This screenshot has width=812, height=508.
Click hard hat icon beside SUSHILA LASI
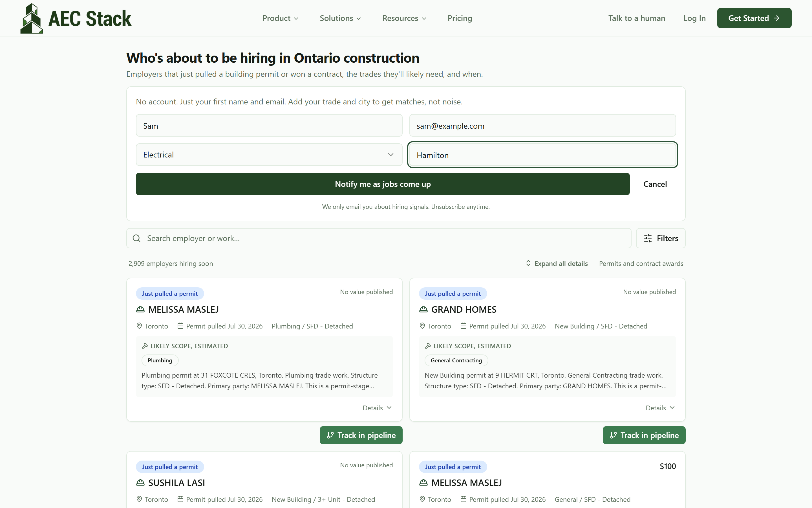tap(140, 483)
